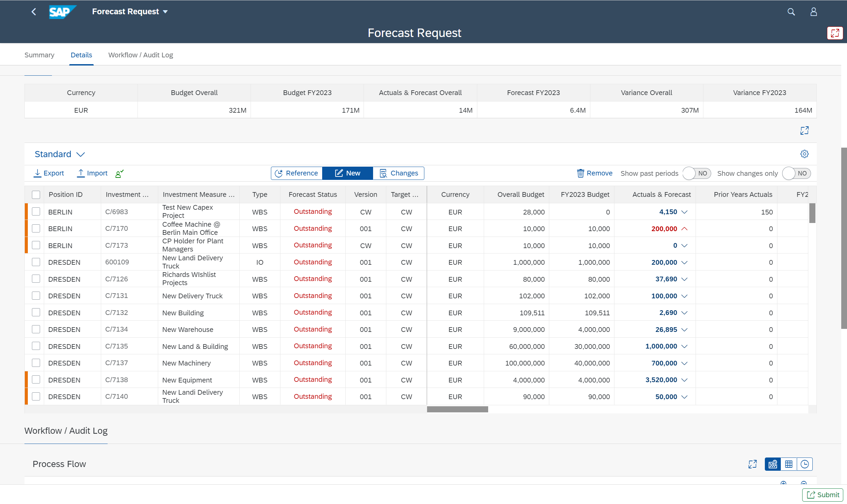Expand Actuals & Forecast value for New Warehouse
Image resolution: width=847 pixels, height=504 pixels.
pos(684,330)
